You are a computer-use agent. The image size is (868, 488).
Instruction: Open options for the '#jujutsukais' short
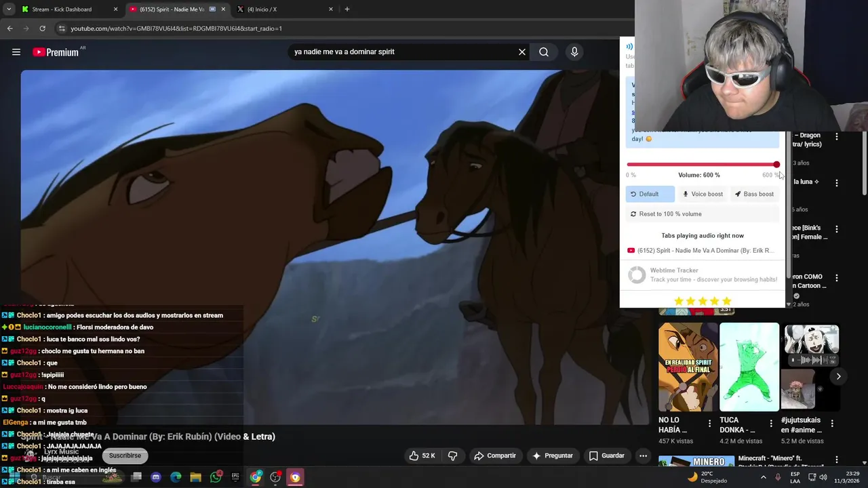(x=832, y=424)
